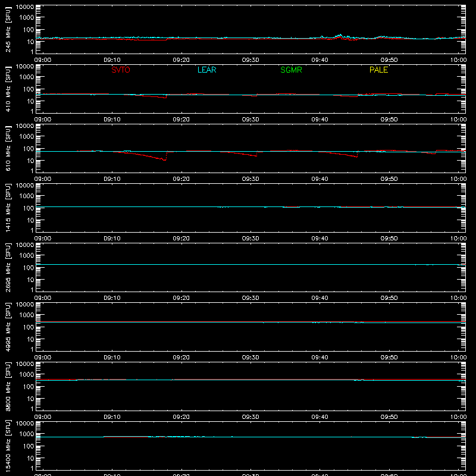Click 09:10 time label under 610 MHz plot
The height and width of the screenshot is (476, 476).
click(x=112, y=179)
